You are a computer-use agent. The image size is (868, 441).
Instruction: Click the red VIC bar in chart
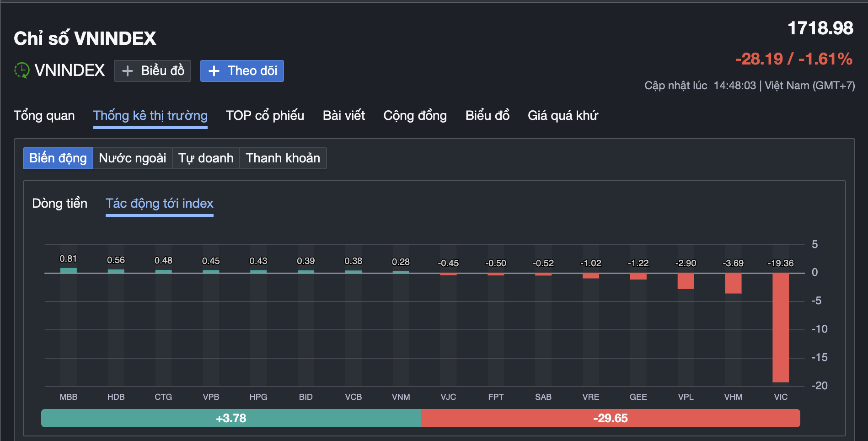tap(781, 327)
